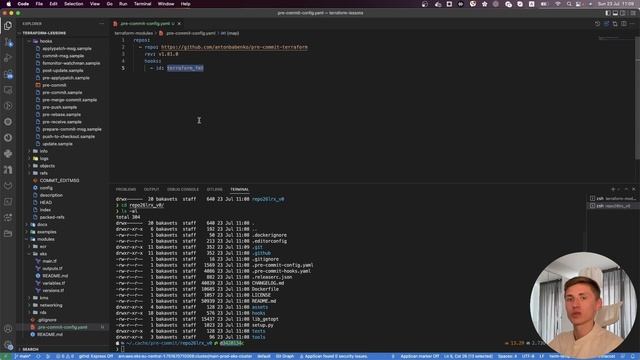
Task: Add a new terminal with plus icon
Action: (613, 189)
